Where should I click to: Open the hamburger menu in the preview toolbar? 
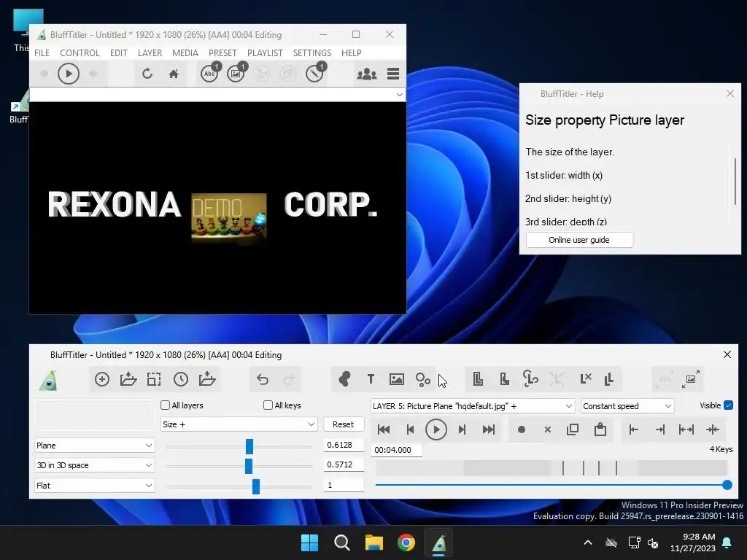click(393, 74)
